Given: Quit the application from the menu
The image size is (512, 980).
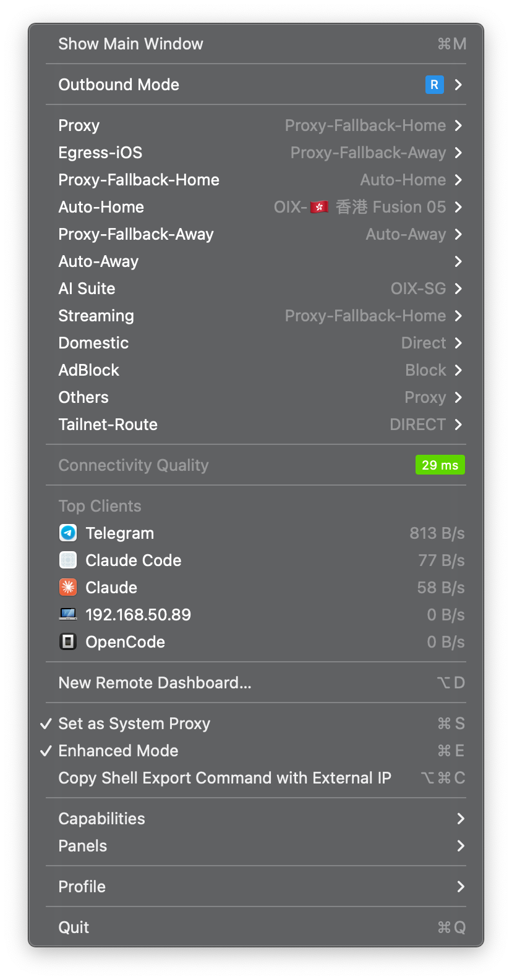Looking at the screenshot, I should (x=256, y=927).
